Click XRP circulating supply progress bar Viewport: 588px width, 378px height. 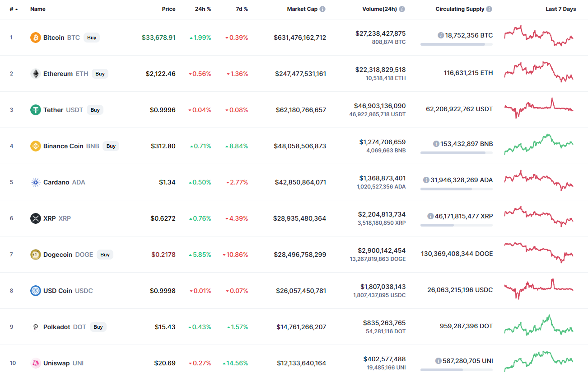[457, 225]
